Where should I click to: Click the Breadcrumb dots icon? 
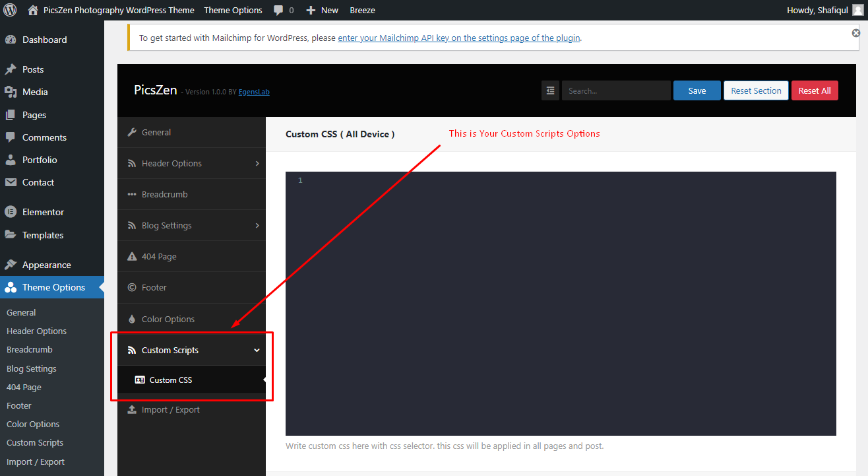131,194
